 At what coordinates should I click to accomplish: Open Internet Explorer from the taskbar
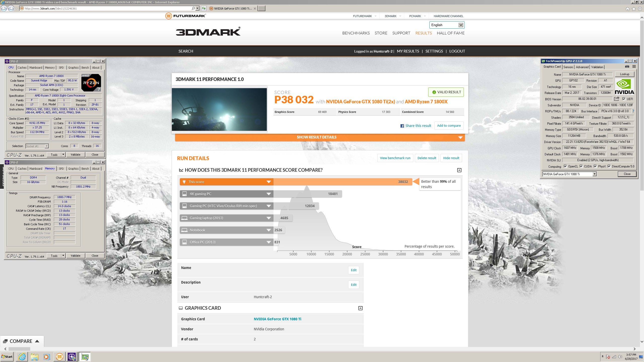[22, 356]
